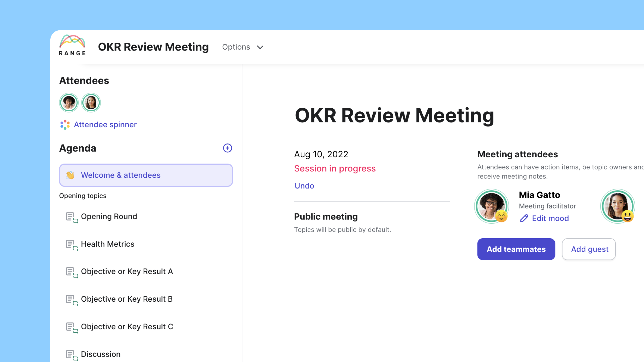Click the OKR Review Meeting header title
The width and height of the screenshot is (644, 362).
point(153,47)
